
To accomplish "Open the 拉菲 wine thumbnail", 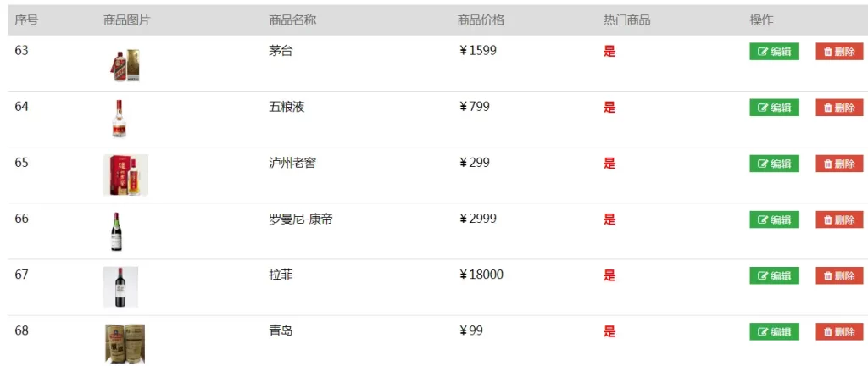I will (x=120, y=287).
